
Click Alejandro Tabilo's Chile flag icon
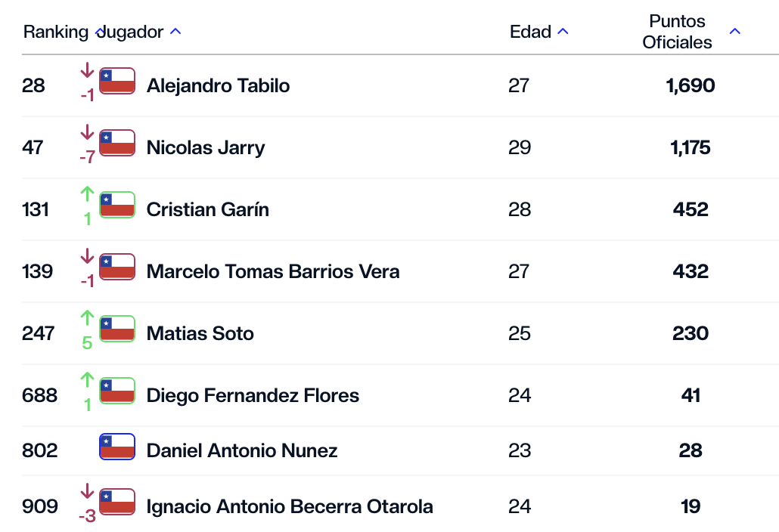tap(117, 81)
